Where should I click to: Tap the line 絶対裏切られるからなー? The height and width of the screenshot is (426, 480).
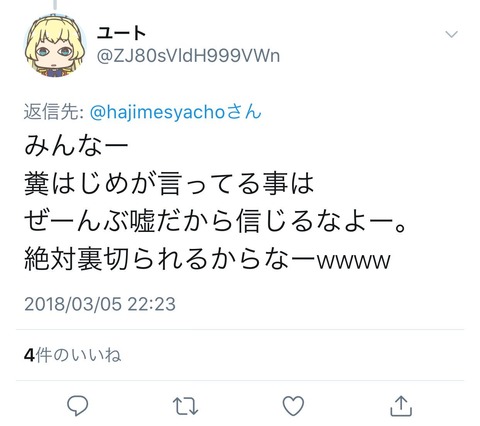click(170, 260)
